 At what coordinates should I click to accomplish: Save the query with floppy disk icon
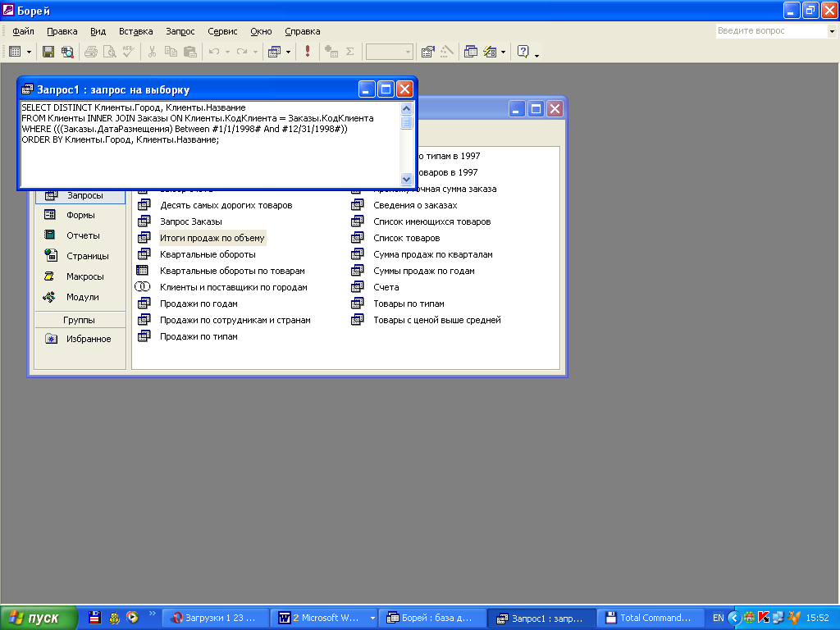48,52
